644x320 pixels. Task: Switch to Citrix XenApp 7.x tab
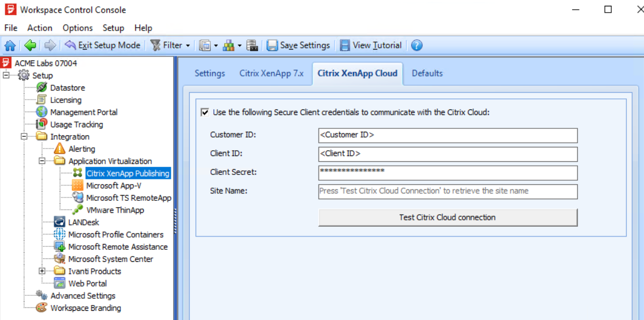(x=271, y=73)
